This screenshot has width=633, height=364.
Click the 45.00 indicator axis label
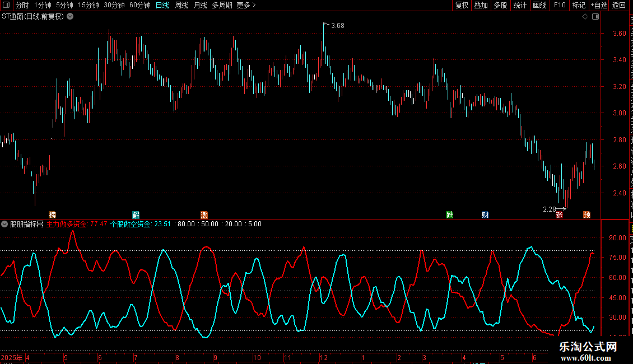coord(618,298)
